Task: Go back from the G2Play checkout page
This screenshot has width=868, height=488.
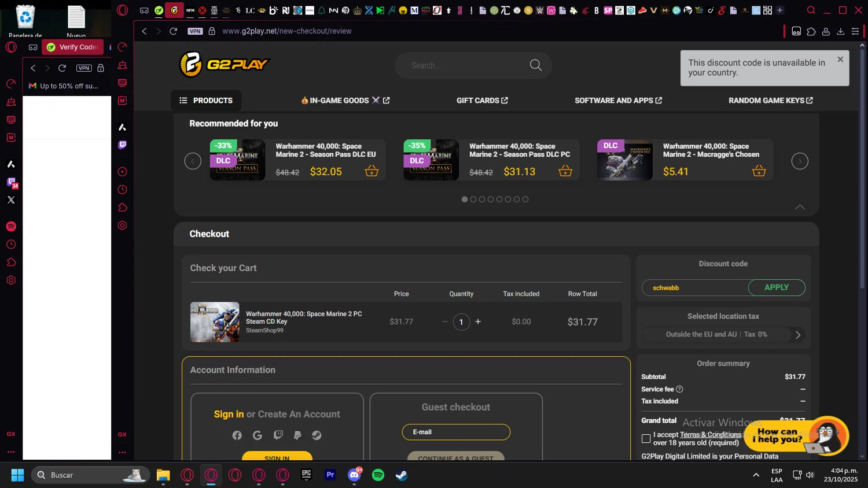Action: click(x=144, y=31)
